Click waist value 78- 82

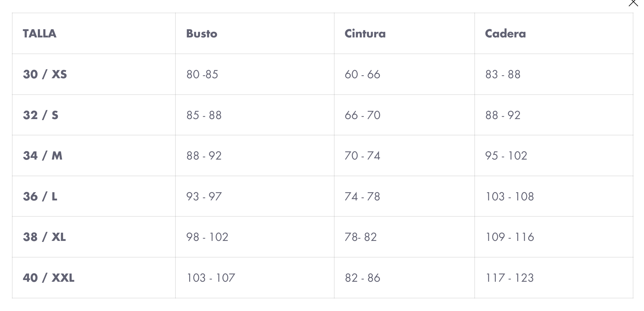[x=361, y=237]
